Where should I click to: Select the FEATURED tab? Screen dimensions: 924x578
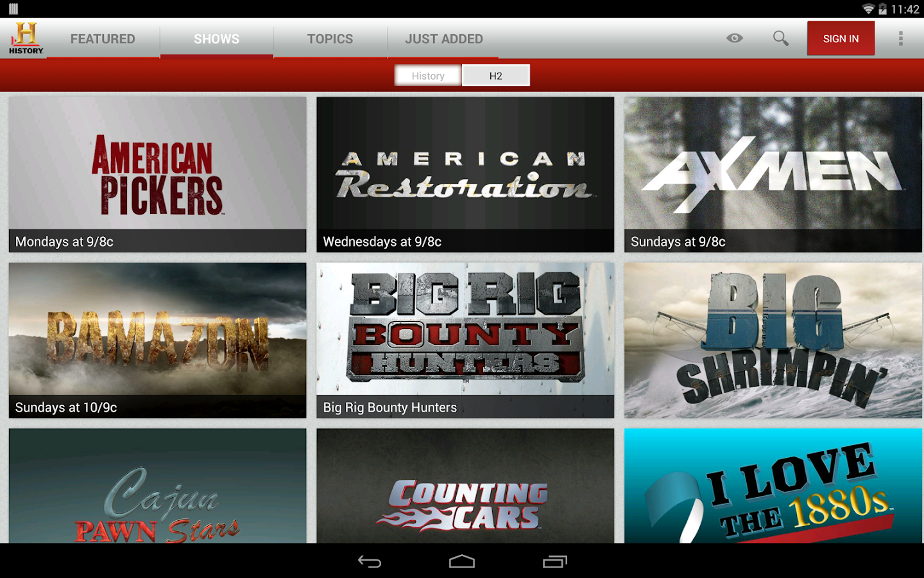click(102, 39)
